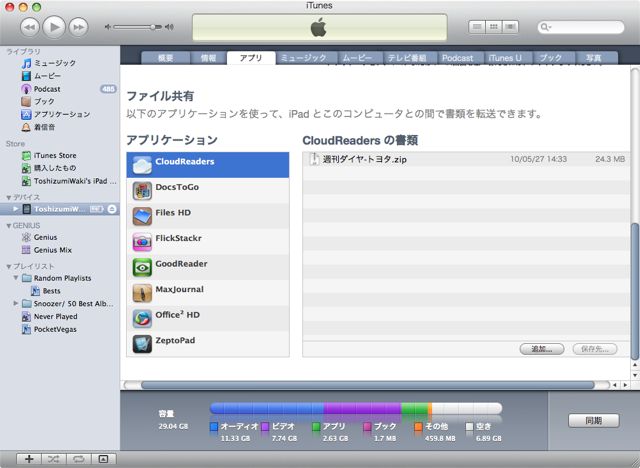Click the 追加... button
Screen dimensions: 640x468
tap(542, 349)
